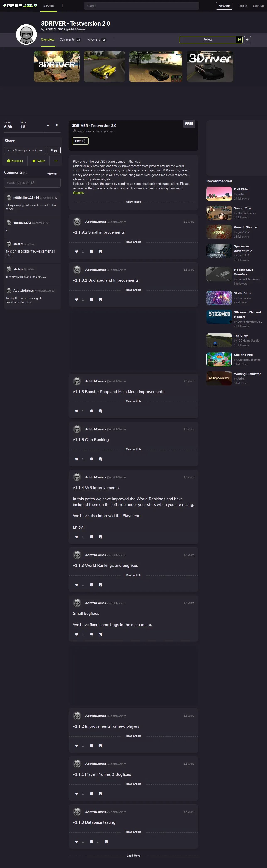Open the #sports hashtag link
This screenshot has height=868, width=267.
point(78,193)
